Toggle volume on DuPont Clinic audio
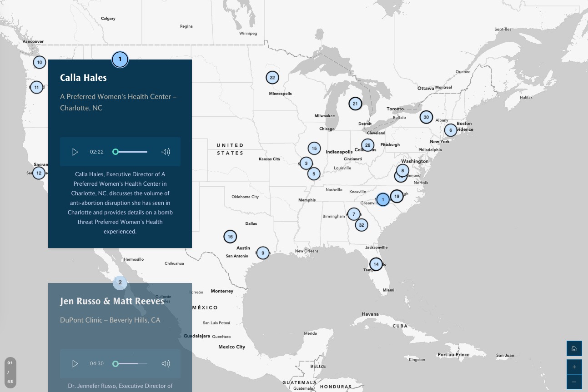588x392 pixels. coord(166,363)
